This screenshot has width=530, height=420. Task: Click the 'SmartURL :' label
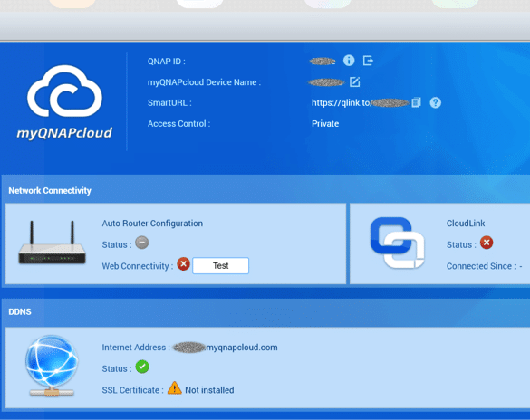click(x=169, y=102)
